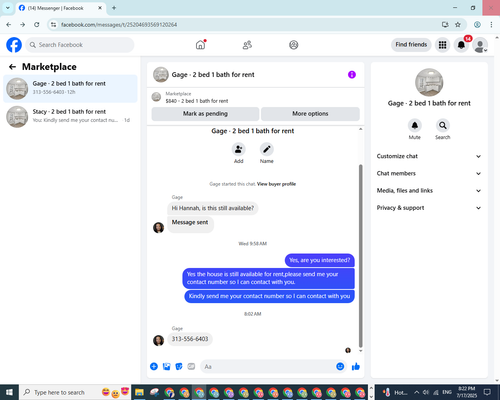Open Friends icon in top navigation
Viewport: 500px width, 400px height.
tap(247, 45)
